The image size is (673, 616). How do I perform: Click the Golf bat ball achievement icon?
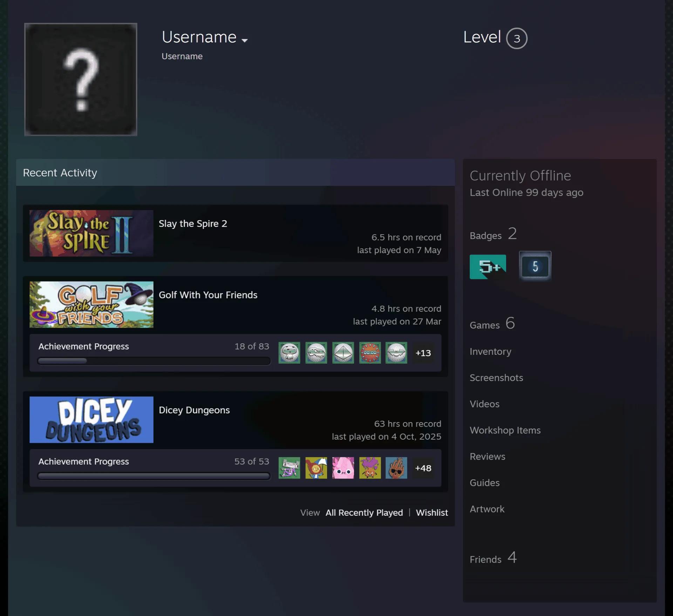(x=396, y=353)
